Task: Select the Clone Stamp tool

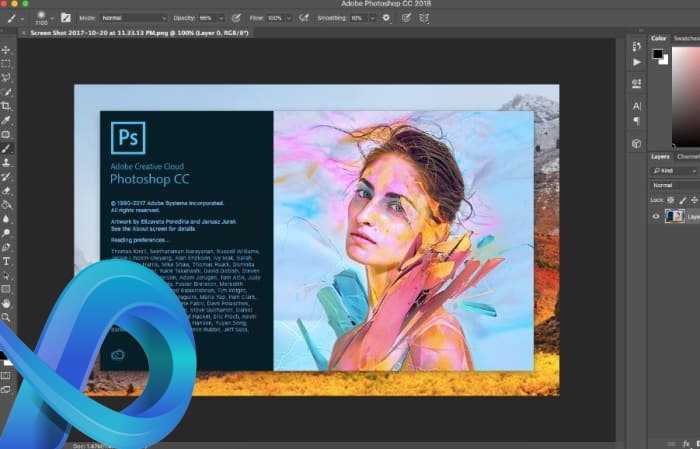Action: [x=6, y=162]
